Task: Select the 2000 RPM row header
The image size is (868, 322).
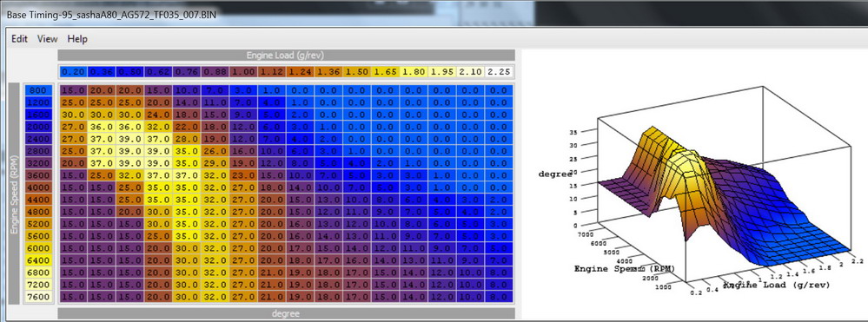Action: point(39,127)
